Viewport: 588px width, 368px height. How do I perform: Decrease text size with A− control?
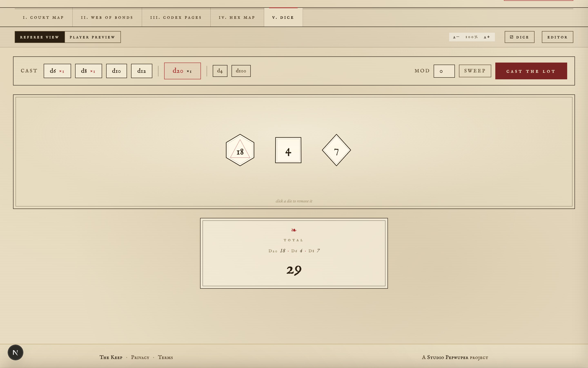point(456,37)
